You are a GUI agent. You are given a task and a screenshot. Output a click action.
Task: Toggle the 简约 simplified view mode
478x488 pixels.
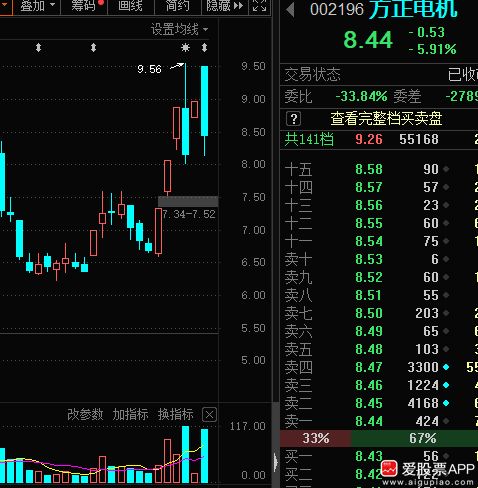click(x=178, y=6)
